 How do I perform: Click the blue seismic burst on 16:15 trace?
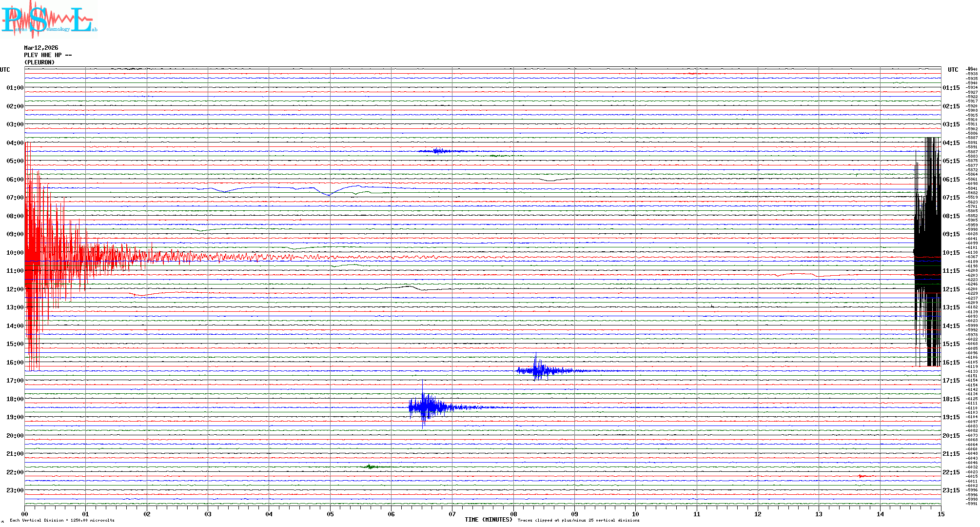[x=539, y=370]
